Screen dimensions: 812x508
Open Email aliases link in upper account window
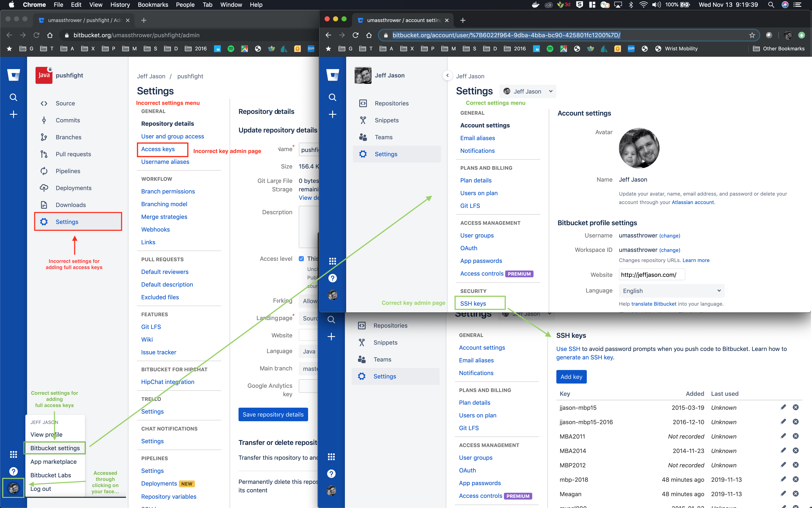[477, 138]
